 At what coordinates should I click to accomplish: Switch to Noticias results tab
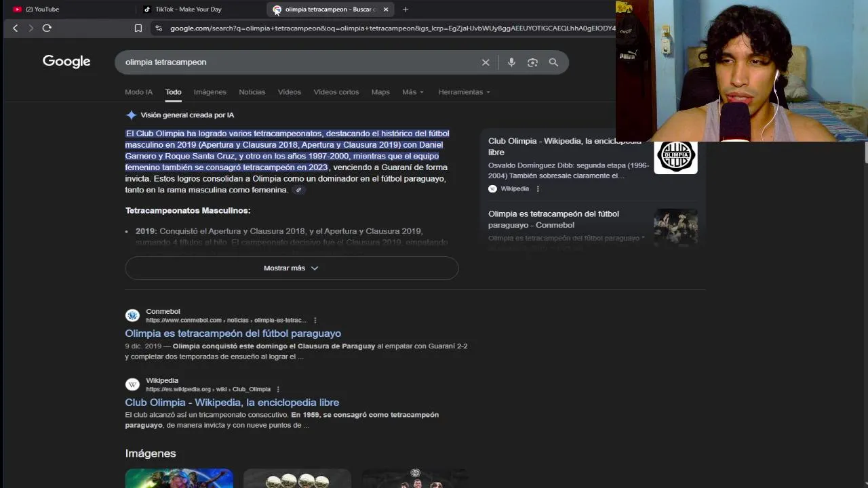pos(252,92)
